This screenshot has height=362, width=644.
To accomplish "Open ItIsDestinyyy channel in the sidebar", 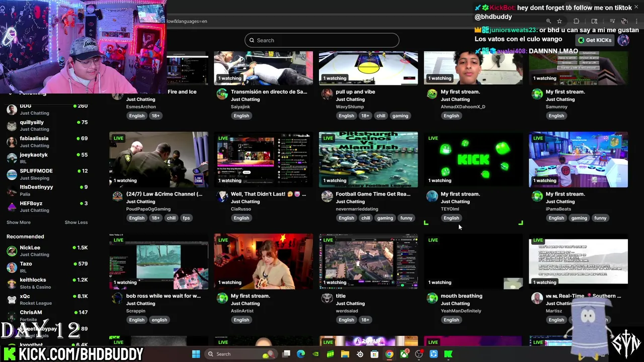I will coord(47,190).
